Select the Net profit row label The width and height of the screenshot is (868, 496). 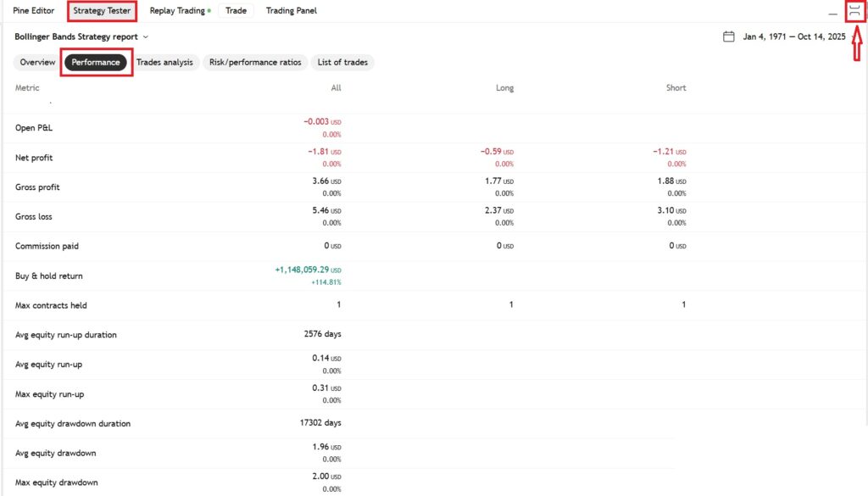[34, 158]
